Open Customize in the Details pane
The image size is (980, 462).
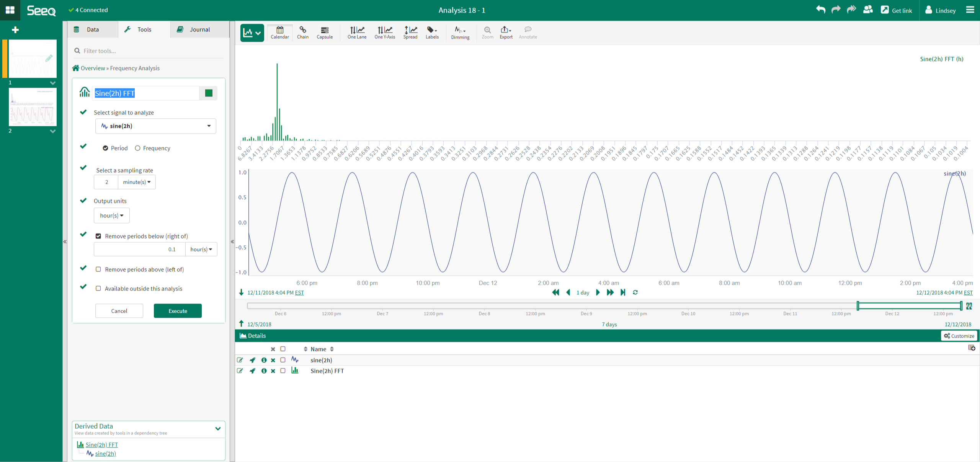click(x=959, y=336)
